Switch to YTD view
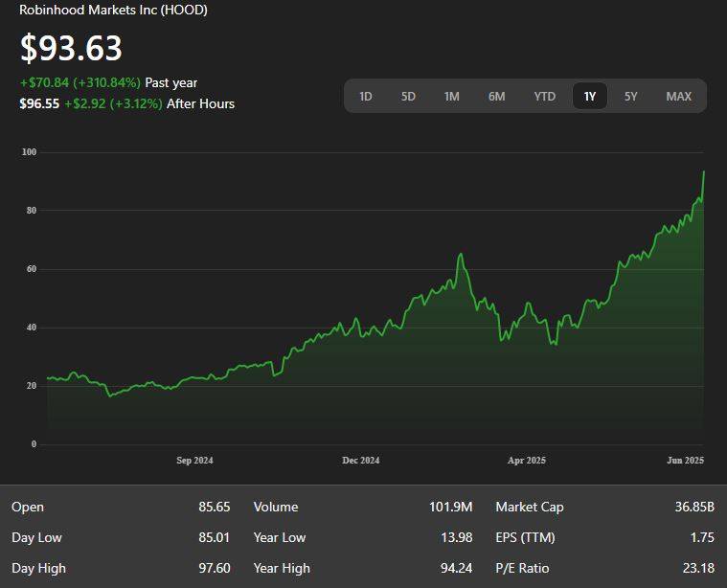Image resolution: width=727 pixels, height=588 pixels. [544, 96]
